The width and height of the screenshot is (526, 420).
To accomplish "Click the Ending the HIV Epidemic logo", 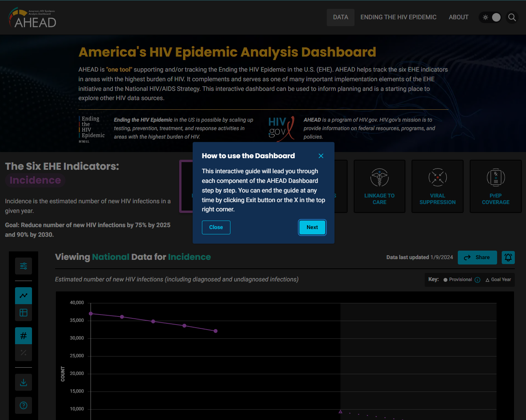I will click(x=92, y=129).
